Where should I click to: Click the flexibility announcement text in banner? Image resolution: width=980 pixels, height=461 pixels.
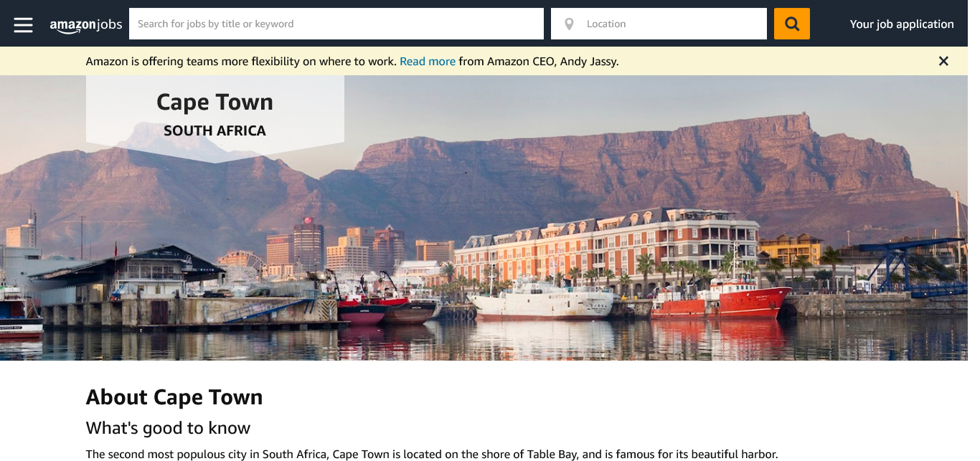pos(241,62)
